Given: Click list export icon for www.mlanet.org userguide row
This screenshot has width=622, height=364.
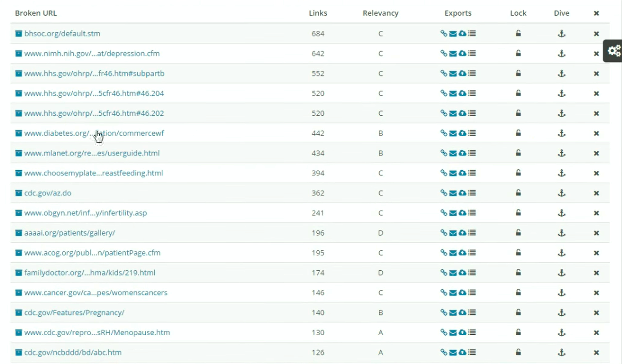Looking at the screenshot, I should tap(472, 153).
